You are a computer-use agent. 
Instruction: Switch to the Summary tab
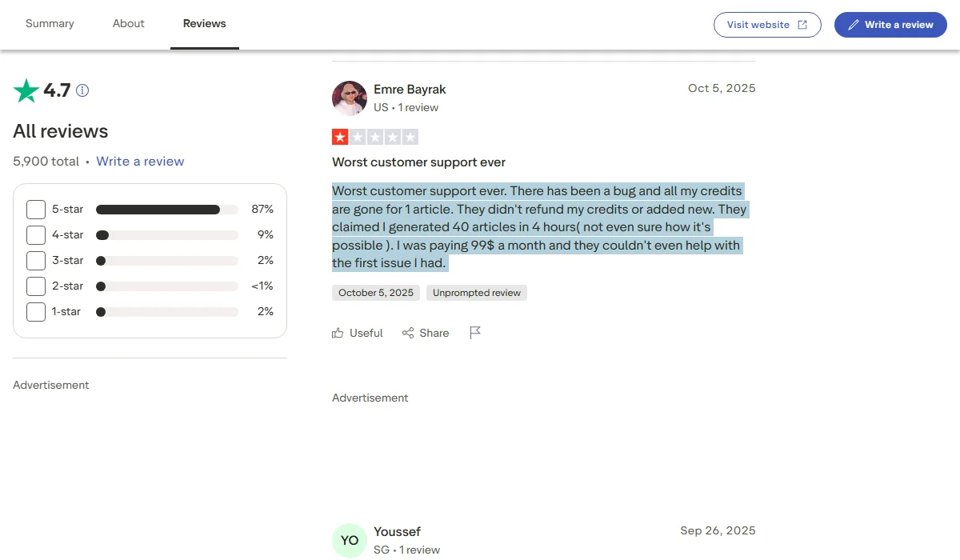click(50, 23)
